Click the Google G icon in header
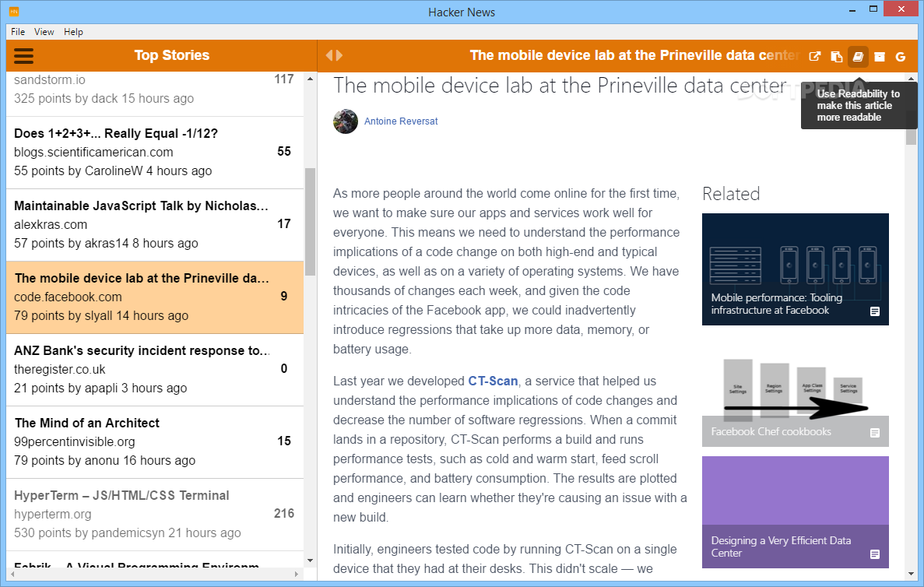The image size is (924, 587). 901,57
